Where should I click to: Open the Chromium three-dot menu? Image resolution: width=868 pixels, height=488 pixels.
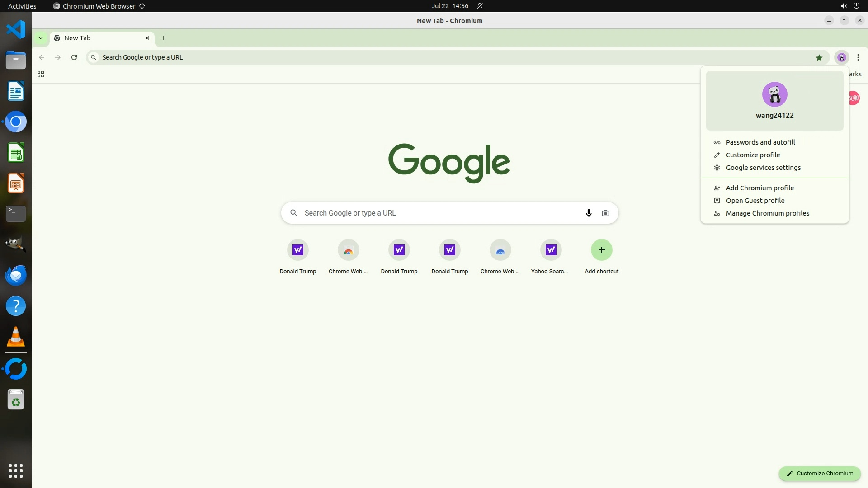(x=858, y=57)
